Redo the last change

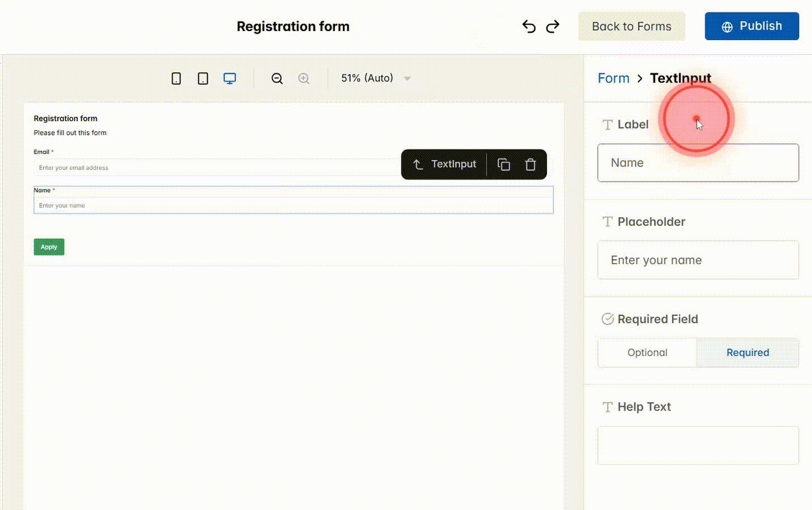(x=553, y=26)
